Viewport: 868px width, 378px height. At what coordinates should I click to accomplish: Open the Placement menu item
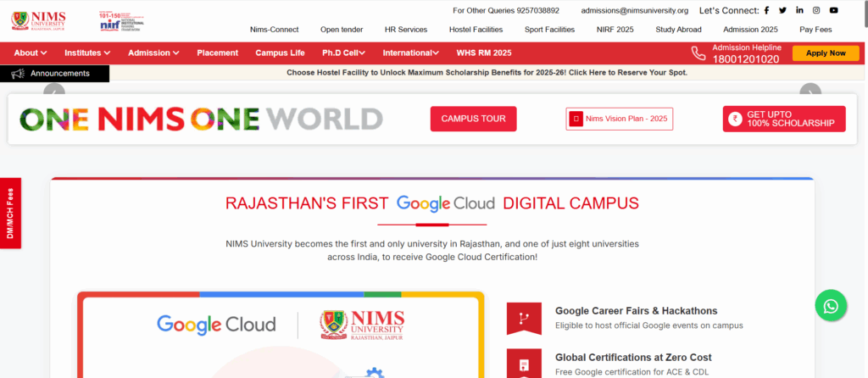click(218, 53)
